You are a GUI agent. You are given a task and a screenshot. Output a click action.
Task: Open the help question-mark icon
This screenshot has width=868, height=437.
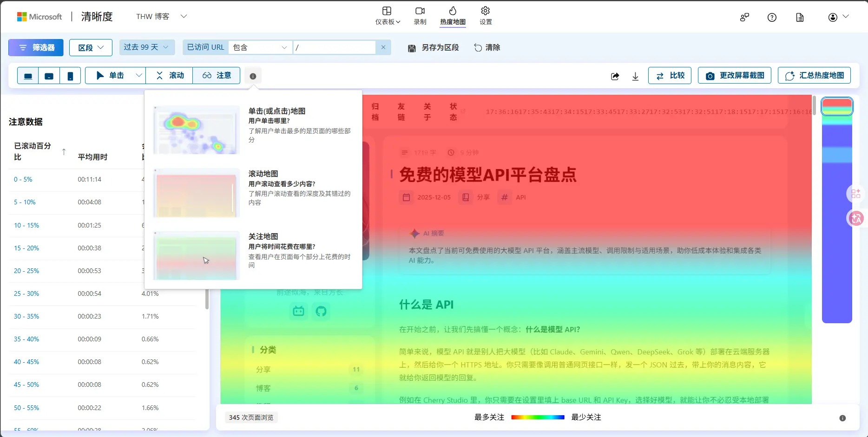tap(772, 17)
